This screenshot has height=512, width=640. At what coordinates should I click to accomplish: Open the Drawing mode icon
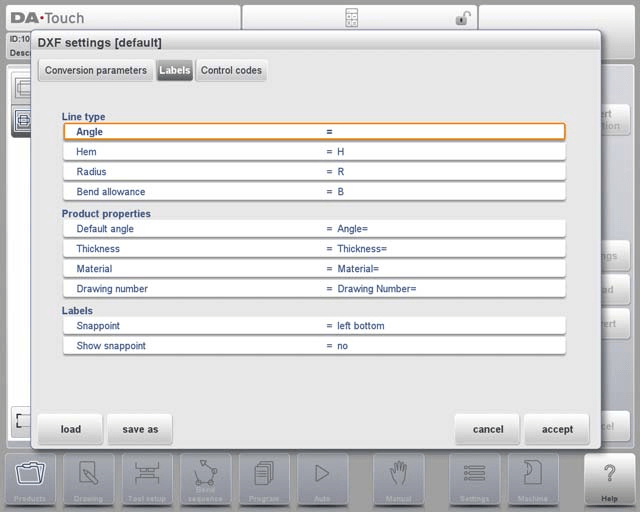tap(89, 480)
